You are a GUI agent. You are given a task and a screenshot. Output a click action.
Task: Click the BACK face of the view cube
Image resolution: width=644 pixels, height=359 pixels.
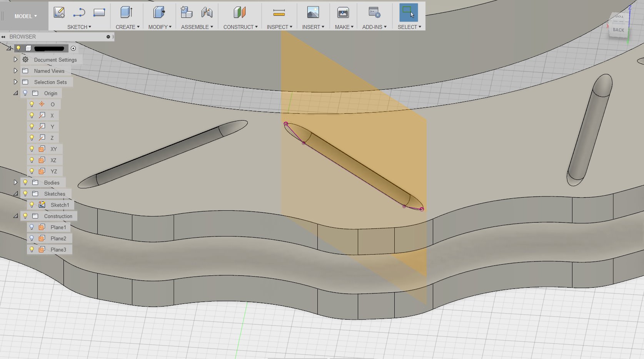pyautogui.click(x=618, y=30)
